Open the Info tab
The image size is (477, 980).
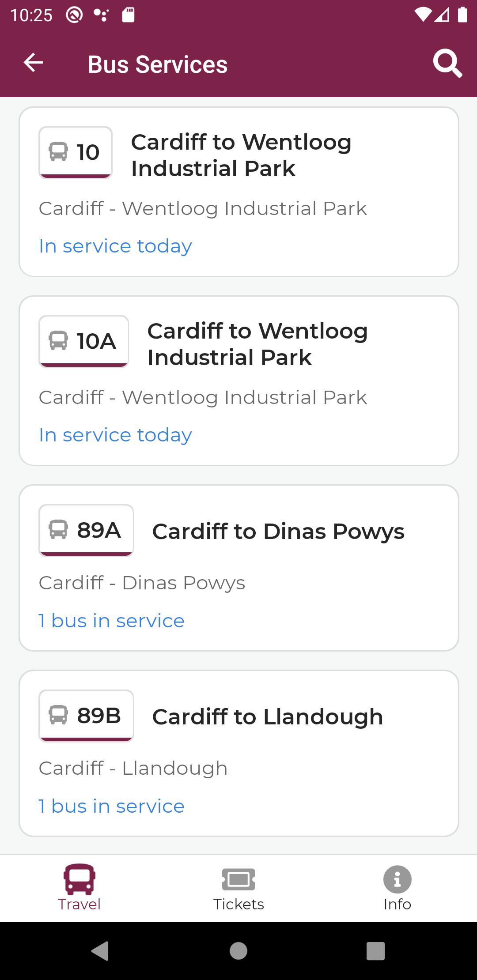pos(397,888)
